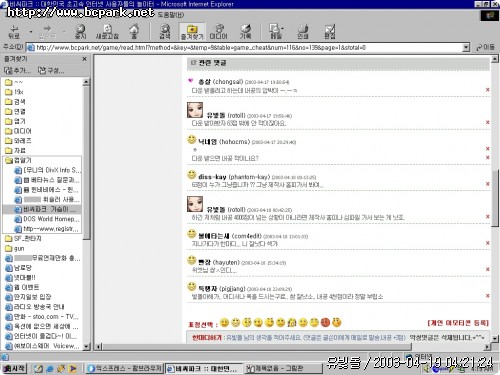The width and height of the screenshot is (500, 375).
Task: Open the Help menu in menu bar
Action: pos(171,15)
